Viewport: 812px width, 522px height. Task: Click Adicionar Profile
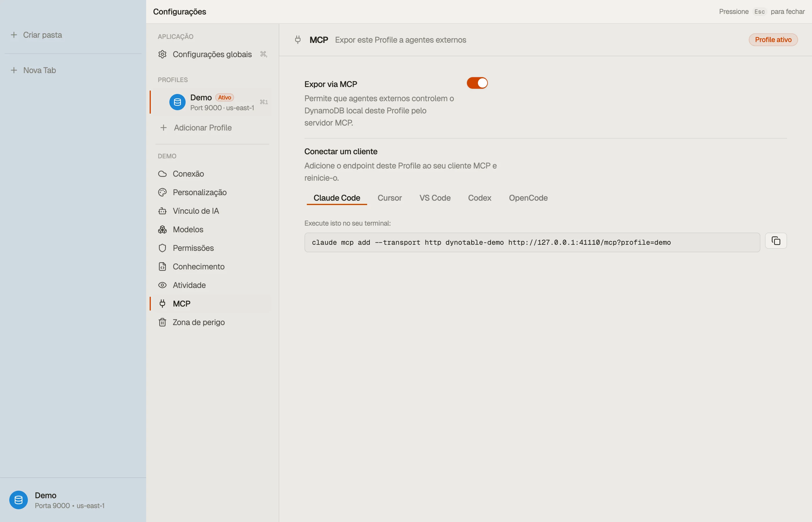pyautogui.click(x=212, y=128)
